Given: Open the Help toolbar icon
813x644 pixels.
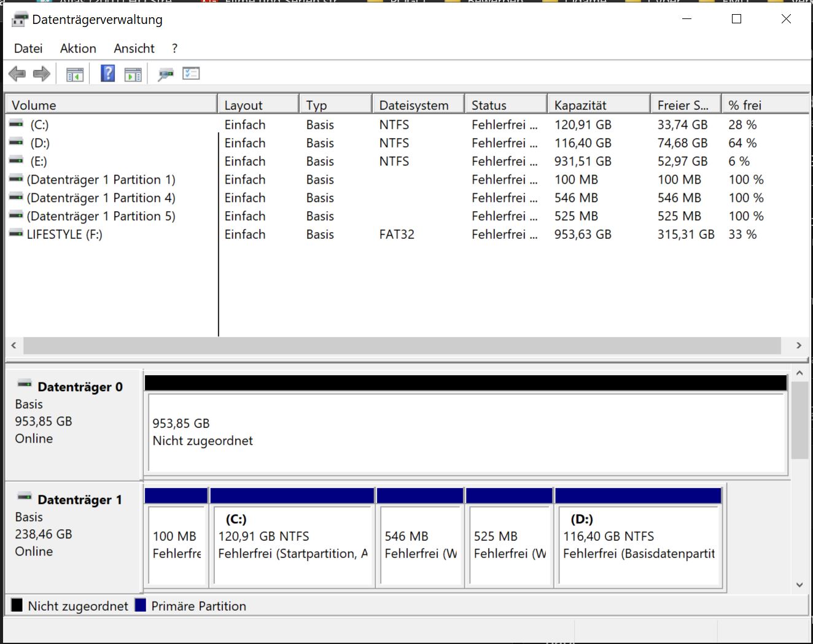Looking at the screenshot, I should click(108, 74).
